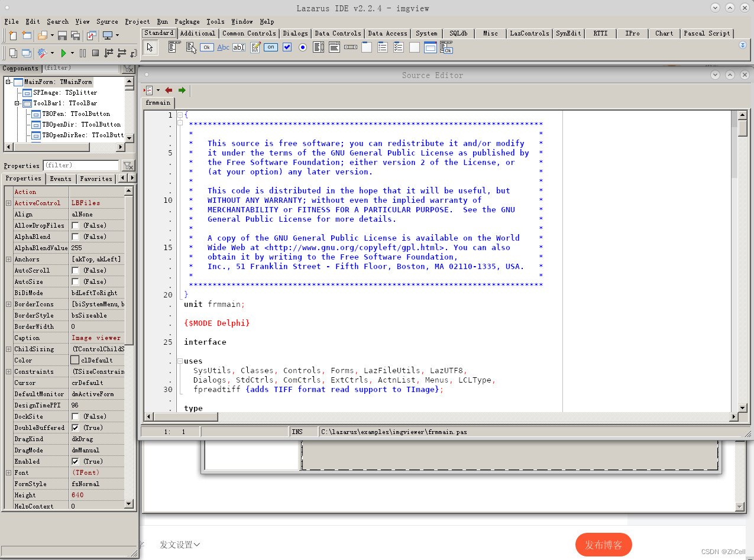The image size is (754, 560).
Task: Click the Components filter input field
Action: [80, 68]
